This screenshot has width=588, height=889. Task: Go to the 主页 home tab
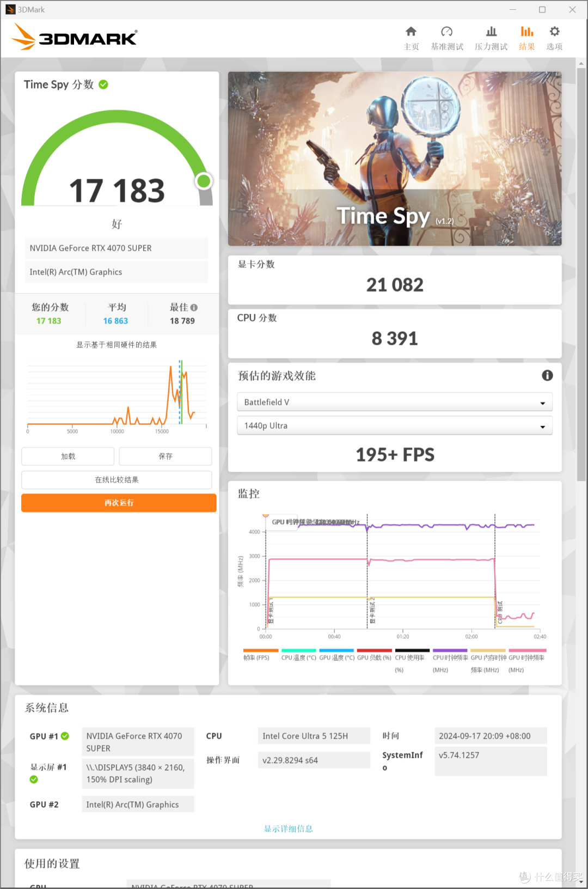click(411, 38)
